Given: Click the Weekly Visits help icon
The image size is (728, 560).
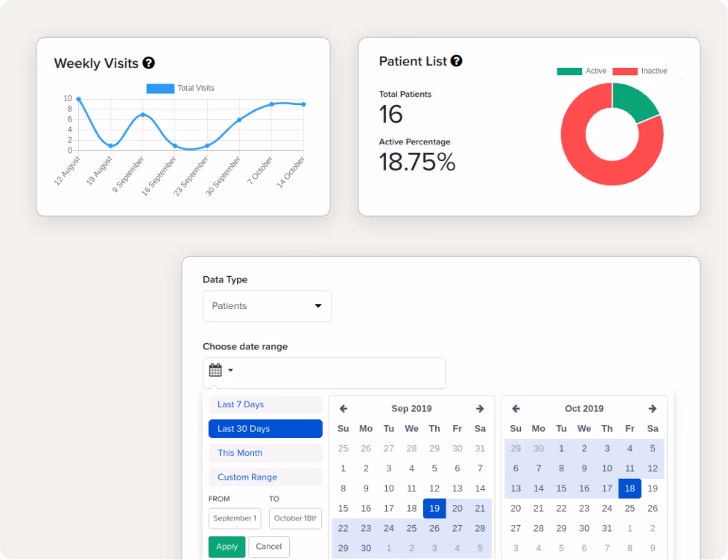Looking at the screenshot, I should (148, 63).
